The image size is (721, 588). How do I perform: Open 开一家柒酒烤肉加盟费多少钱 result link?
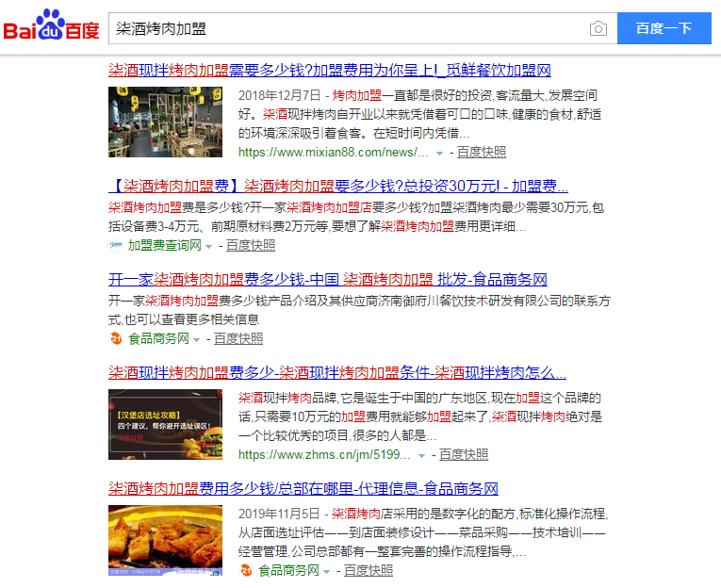[x=327, y=279]
